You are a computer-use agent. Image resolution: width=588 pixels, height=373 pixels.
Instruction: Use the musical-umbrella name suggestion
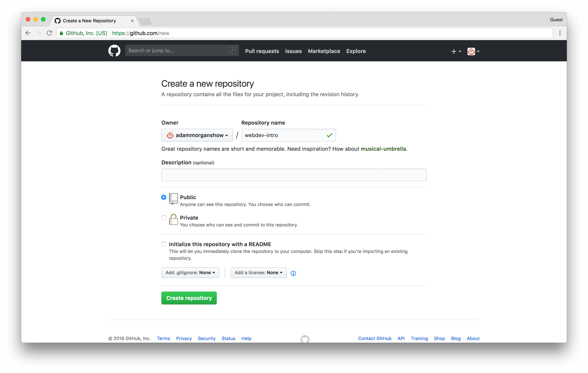(383, 149)
